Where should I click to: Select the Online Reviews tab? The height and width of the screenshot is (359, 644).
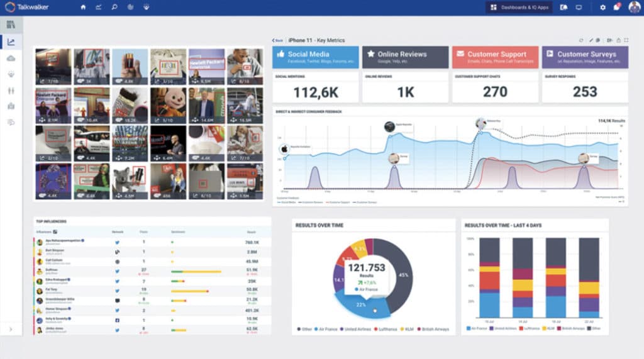click(406, 57)
